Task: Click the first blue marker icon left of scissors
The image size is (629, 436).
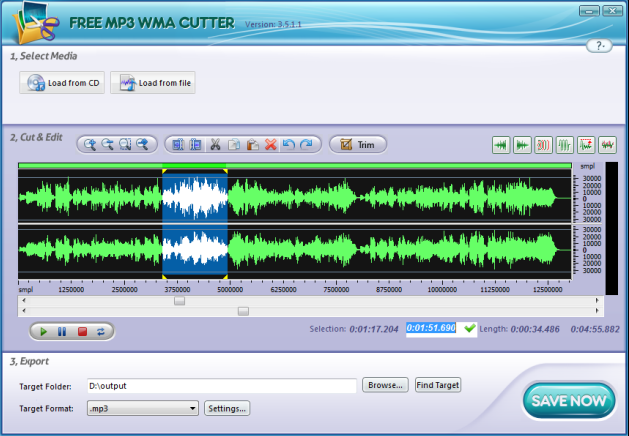Action: click(x=178, y=144)
